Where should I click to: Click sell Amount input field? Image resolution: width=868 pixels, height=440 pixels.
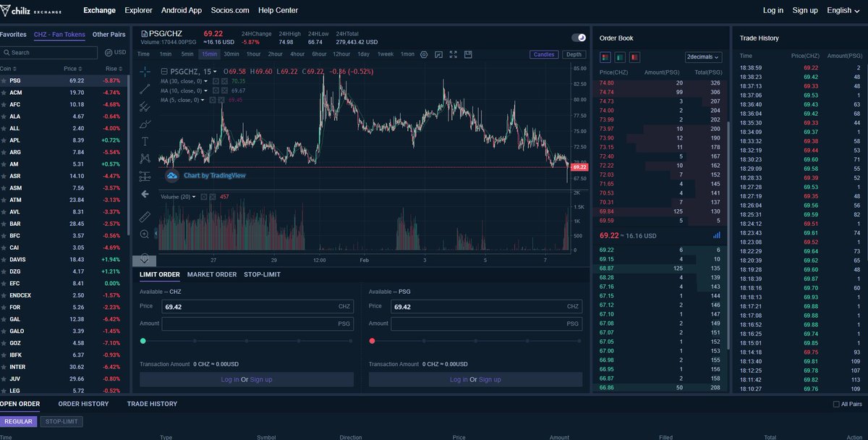point(487,324)
